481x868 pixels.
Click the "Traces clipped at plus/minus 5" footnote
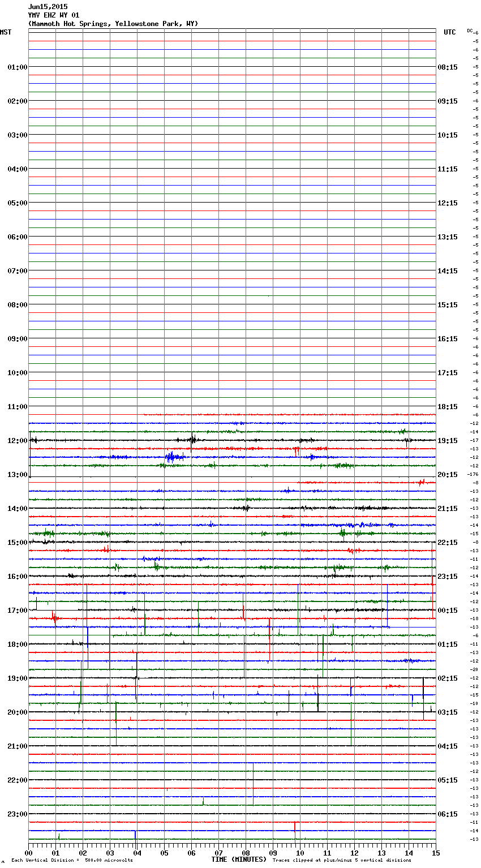(x=342, y=861)
